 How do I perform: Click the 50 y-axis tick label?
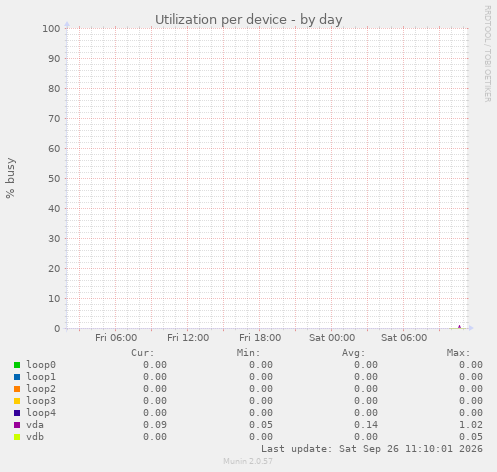[54, 179]
